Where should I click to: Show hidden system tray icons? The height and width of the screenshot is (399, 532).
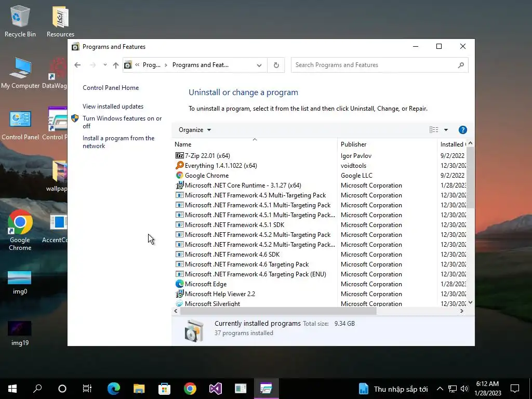[x=440, y=389]
